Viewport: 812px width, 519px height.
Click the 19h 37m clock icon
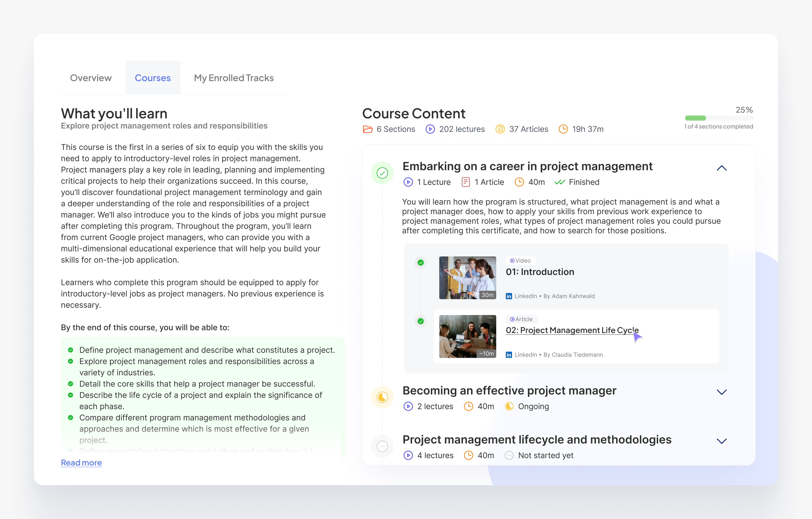(563, 129)
